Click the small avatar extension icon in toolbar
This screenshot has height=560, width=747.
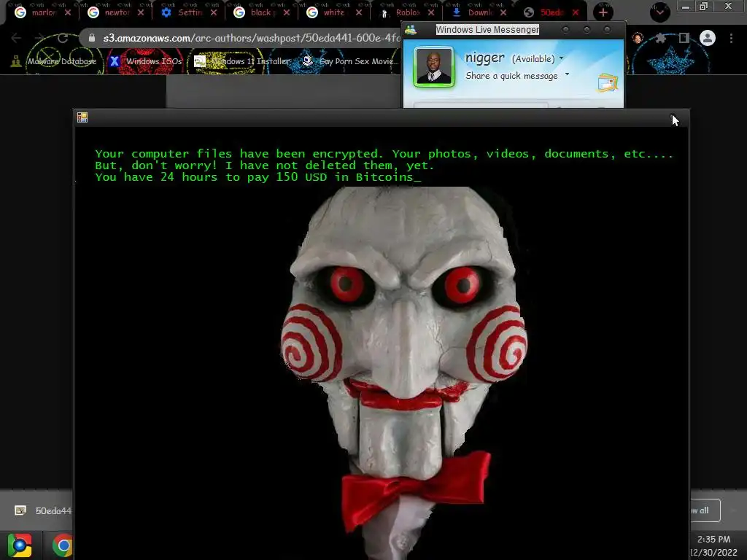point(638,38)
